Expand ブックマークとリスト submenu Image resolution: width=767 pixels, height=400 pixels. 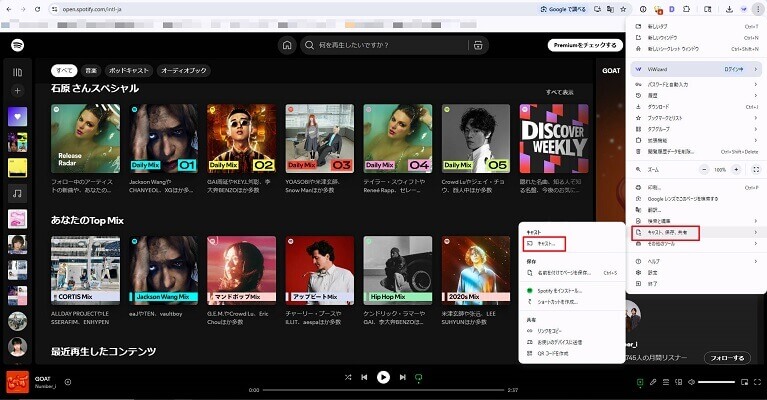[697, 118]
